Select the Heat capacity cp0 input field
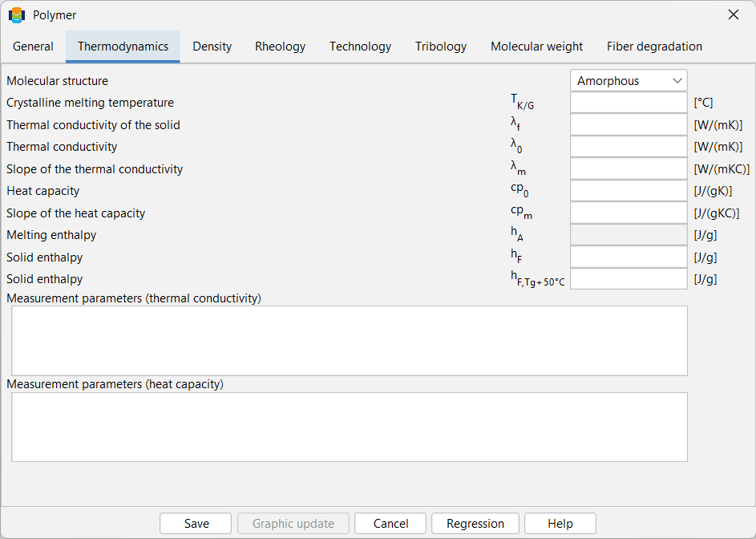Screen dimensions: 756x539 coord(629,191)
